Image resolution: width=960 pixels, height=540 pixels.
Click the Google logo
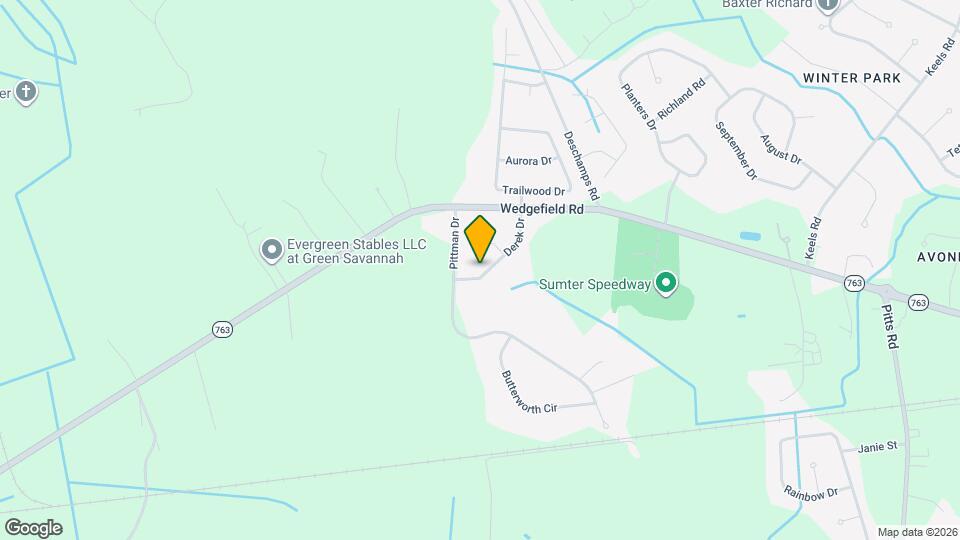click(x=34, y=528)
